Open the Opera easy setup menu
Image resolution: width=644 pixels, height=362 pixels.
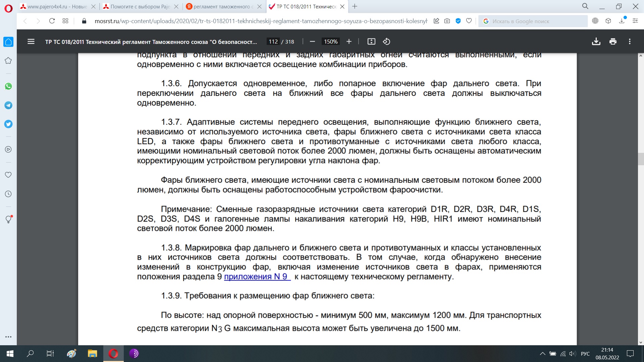coord(635,21)
